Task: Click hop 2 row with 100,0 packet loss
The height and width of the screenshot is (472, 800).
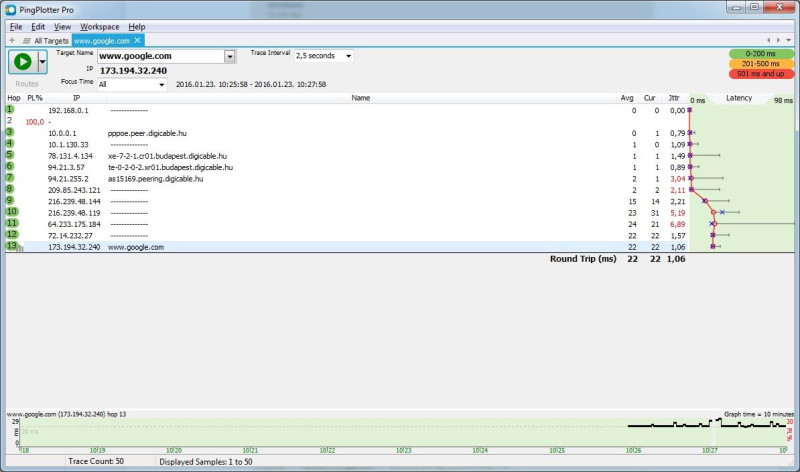Action: click(x=346, y=122)
